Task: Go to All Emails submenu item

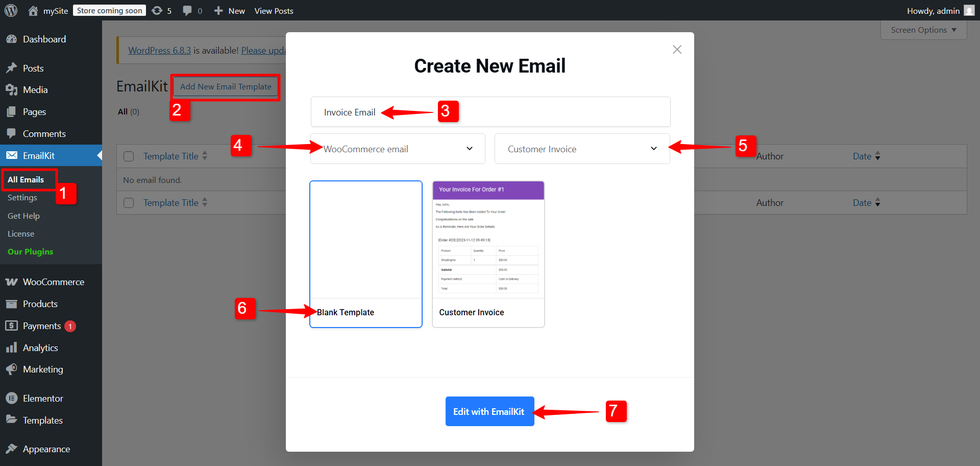Action: 26,180
